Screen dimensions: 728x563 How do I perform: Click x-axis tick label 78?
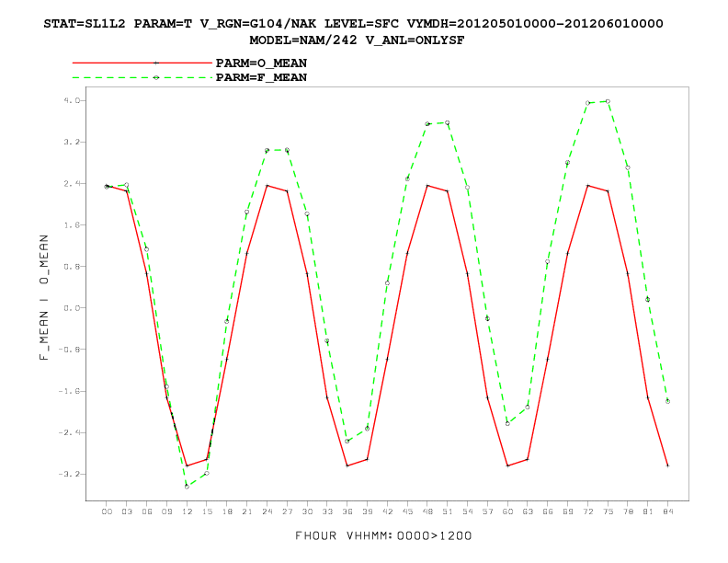click(x=628, y=511)
